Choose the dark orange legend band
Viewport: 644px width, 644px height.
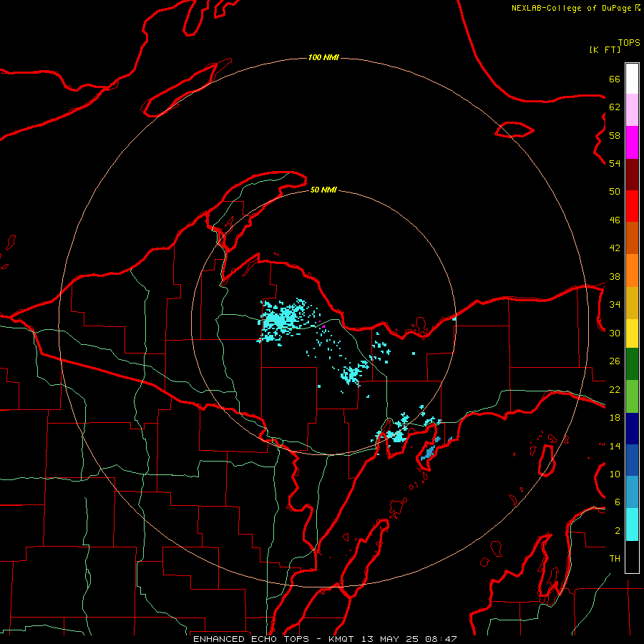click(632, 238)
